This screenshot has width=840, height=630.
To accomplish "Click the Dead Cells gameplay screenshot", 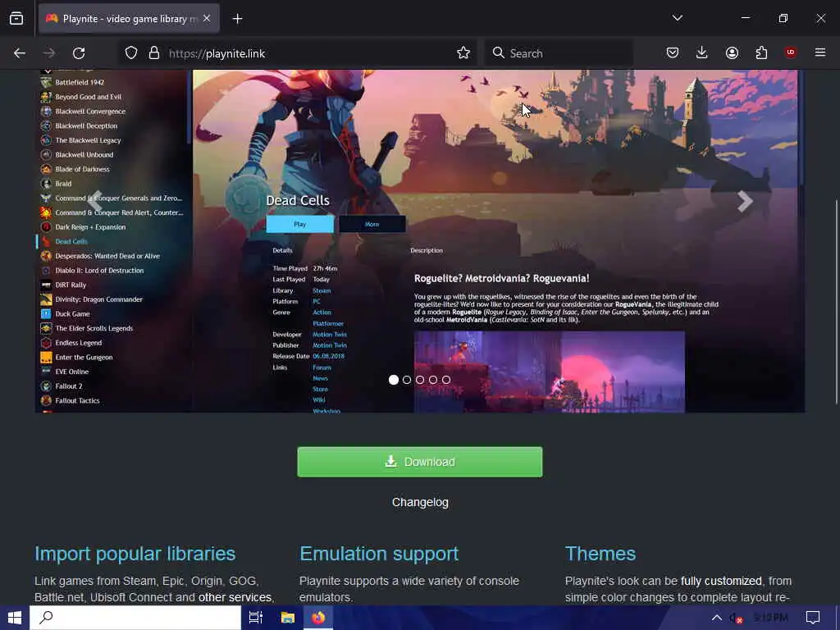I will [549, 372].
